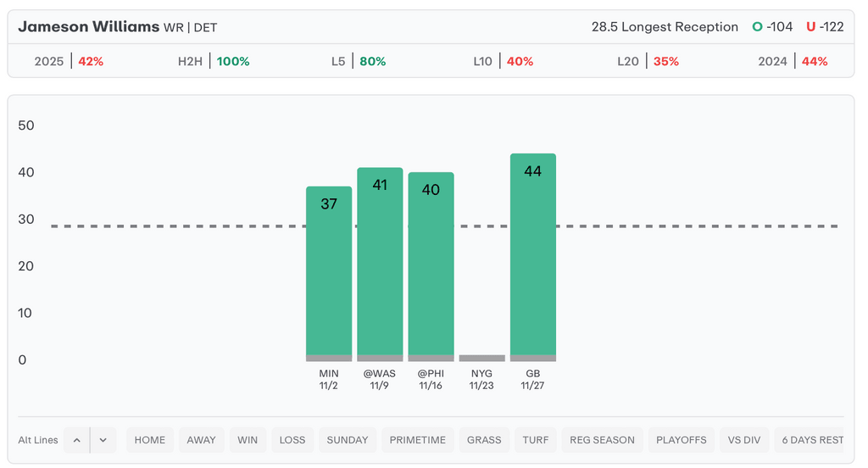
Task: Click the 6 DAYS REST filter
Action: click(x=812, y=440)
